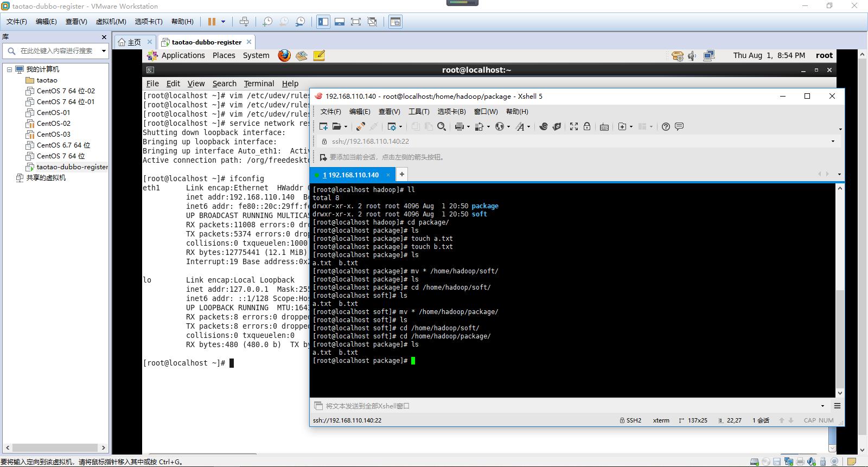This screenshot has width=868, height=467.
Task: Click the Xshell globe encoding icon
Action: (499, 126)
